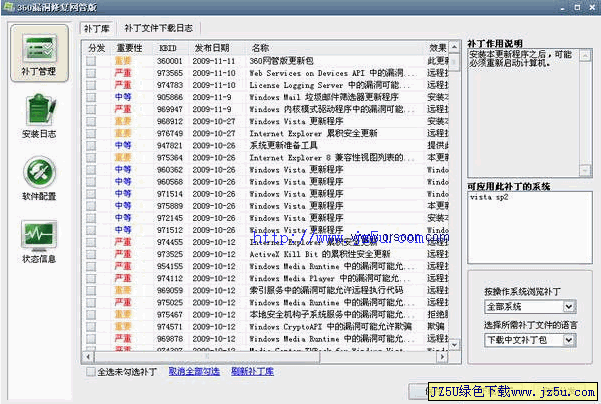Check the box for KB 969947 row
The height and width of the screenshot is (404, 601).
point(91,109)
